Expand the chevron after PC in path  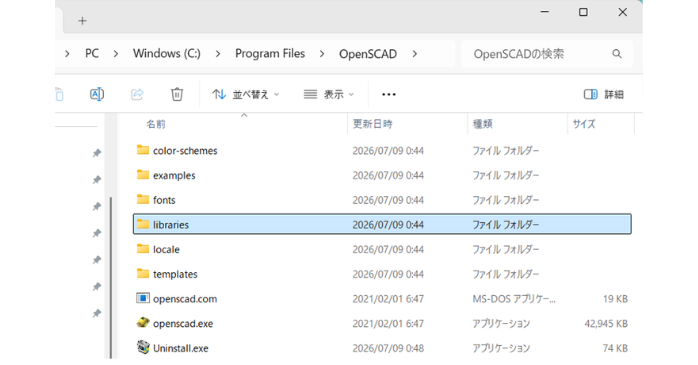116,54
